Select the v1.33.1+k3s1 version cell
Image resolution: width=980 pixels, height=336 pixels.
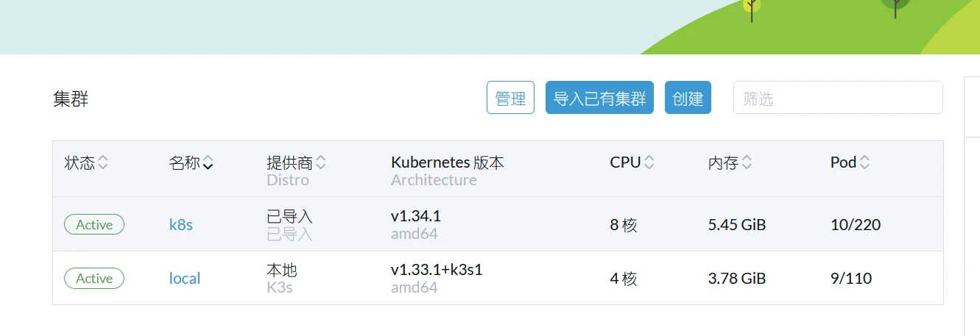tap(437, 270)
